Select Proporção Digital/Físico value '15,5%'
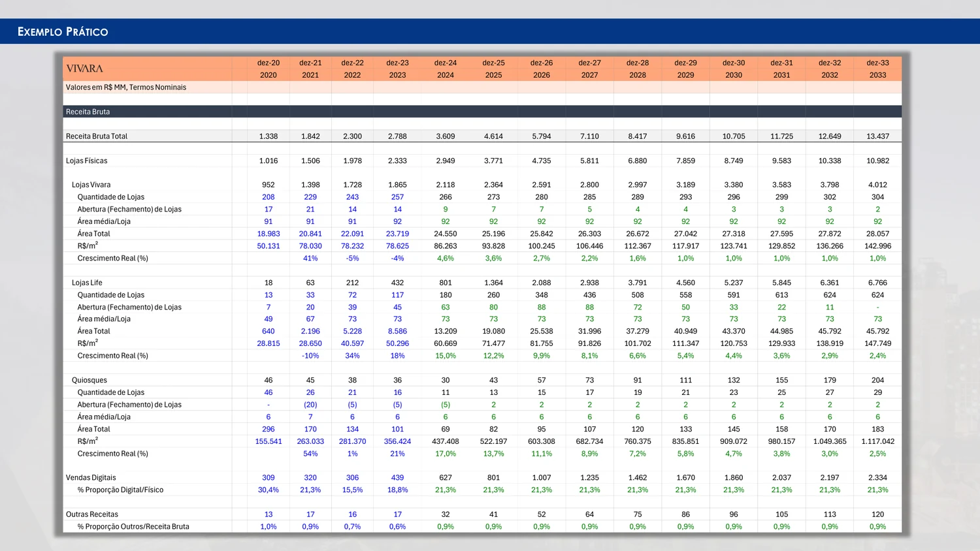980x551 pixels. pos(352,490)
